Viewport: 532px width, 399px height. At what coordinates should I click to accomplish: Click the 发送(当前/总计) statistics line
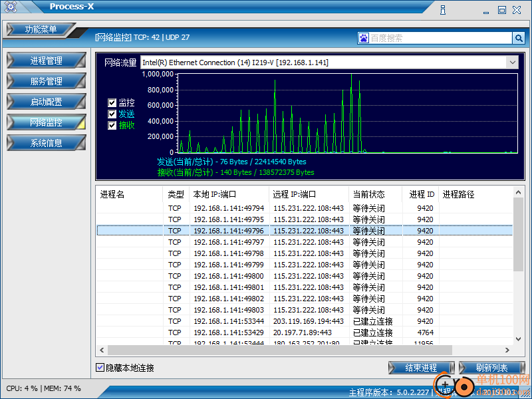[x=231, y=162]
